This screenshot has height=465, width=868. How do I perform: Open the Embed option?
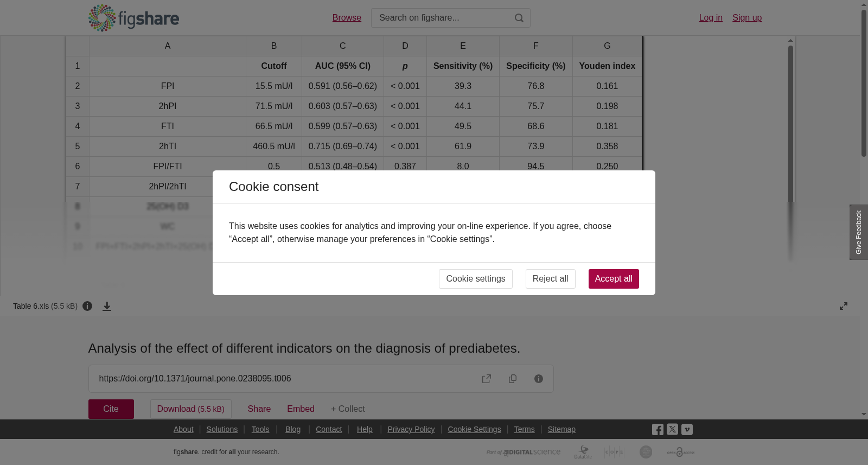point(301,409)
